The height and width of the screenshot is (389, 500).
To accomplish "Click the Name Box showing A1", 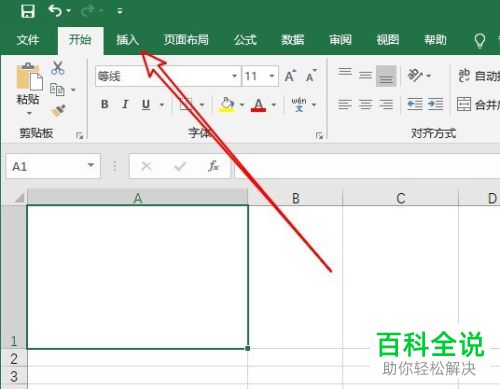I will tap(53, 166).
